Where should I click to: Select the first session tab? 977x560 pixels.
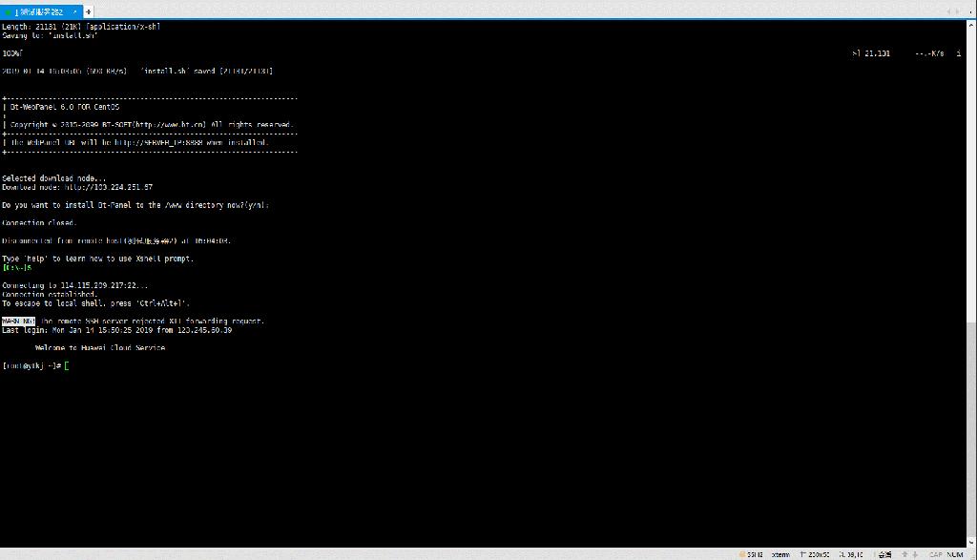pos(41,11)
